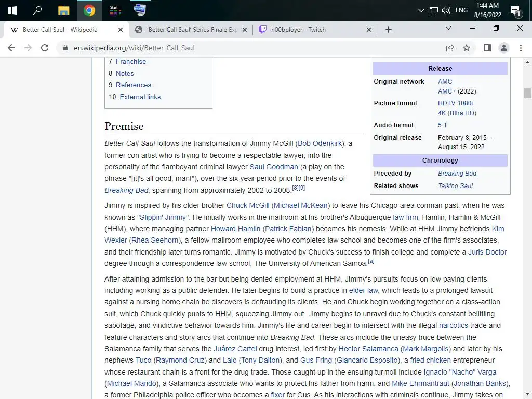
Task: Close the n00bployer Twitch tab
Action: [x=369, y=30]
